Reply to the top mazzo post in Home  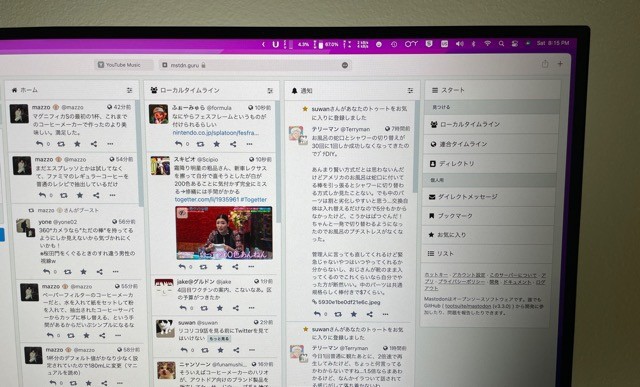pos(39,144)
